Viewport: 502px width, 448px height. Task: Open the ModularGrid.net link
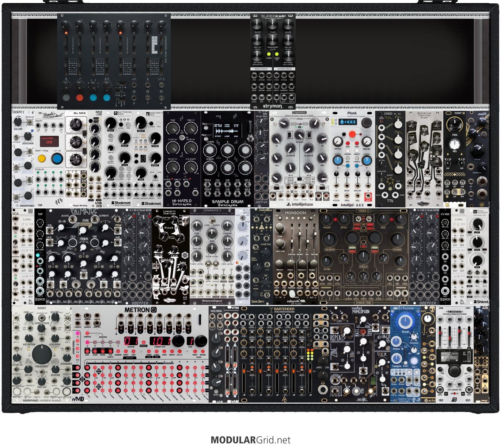[251, 440]
